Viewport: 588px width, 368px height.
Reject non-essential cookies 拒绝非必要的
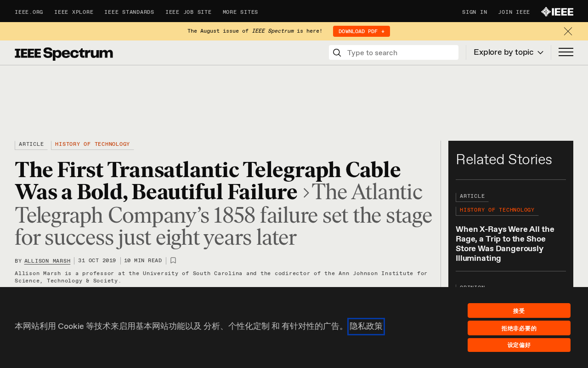519,328
